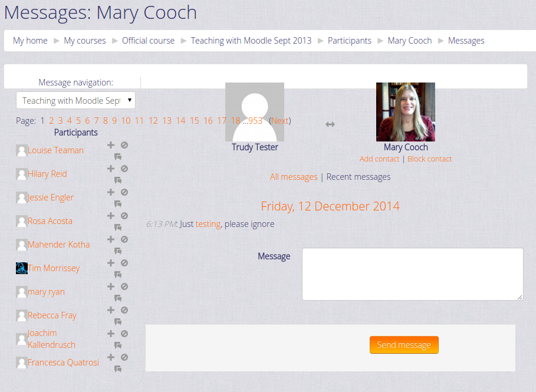Screen dimensions: 536x392
Task: Open message history icon for Jessie Engler
Action: point(118,204)
